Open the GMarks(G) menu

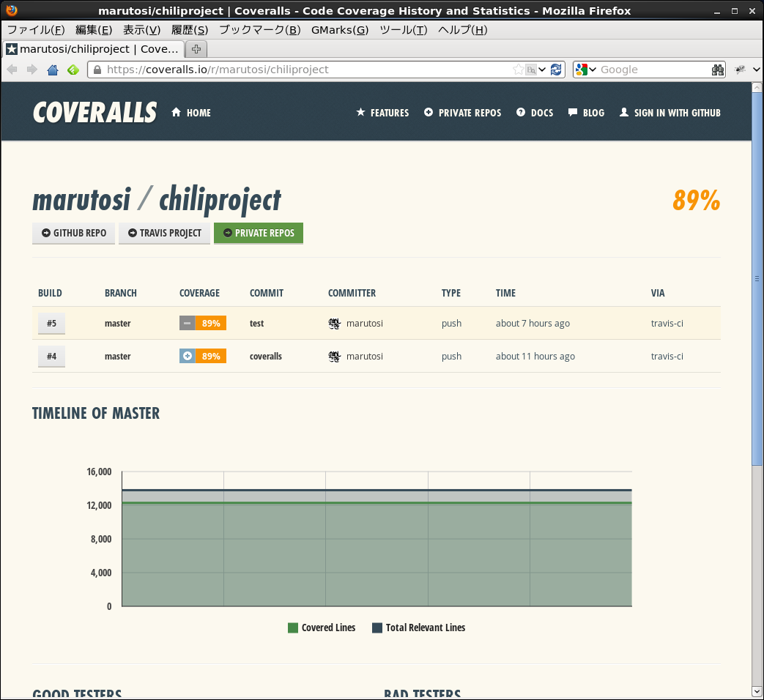pyautogui.click(x=340, y=30)
